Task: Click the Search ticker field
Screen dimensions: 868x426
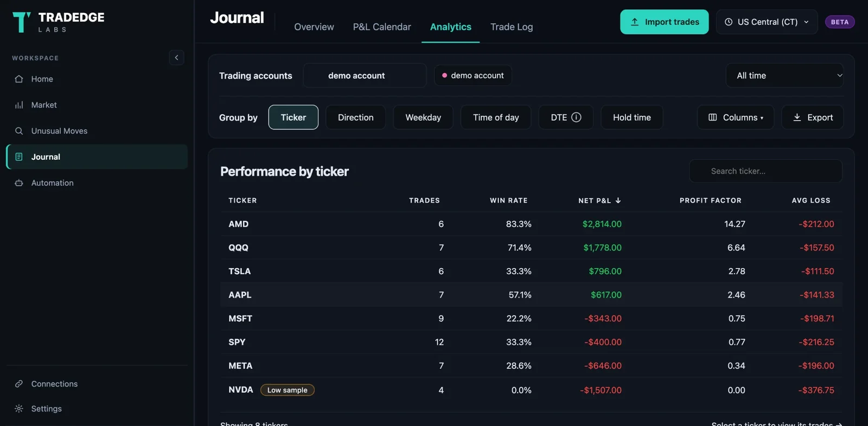Action: pos(765,171)
